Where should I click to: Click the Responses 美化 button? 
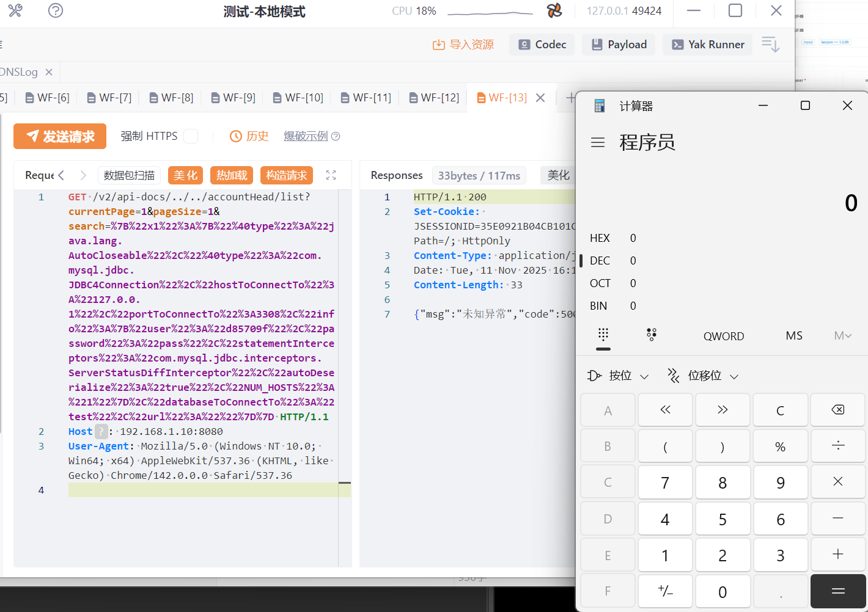pos(558,175)
